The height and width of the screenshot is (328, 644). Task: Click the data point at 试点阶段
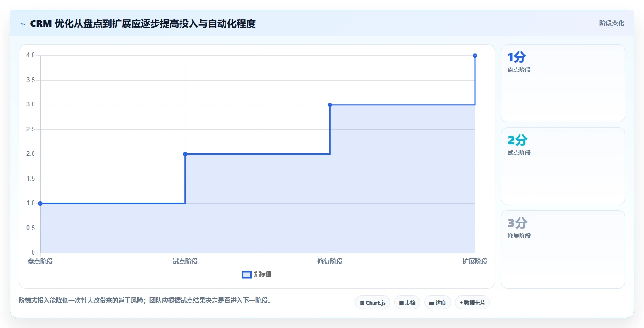click(x=185, y=154)
